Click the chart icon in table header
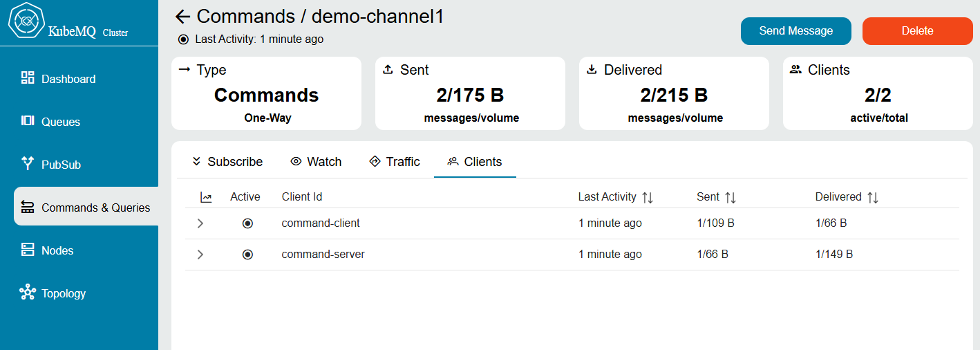Viewport: 980px width, 350px height. [206, 197]
